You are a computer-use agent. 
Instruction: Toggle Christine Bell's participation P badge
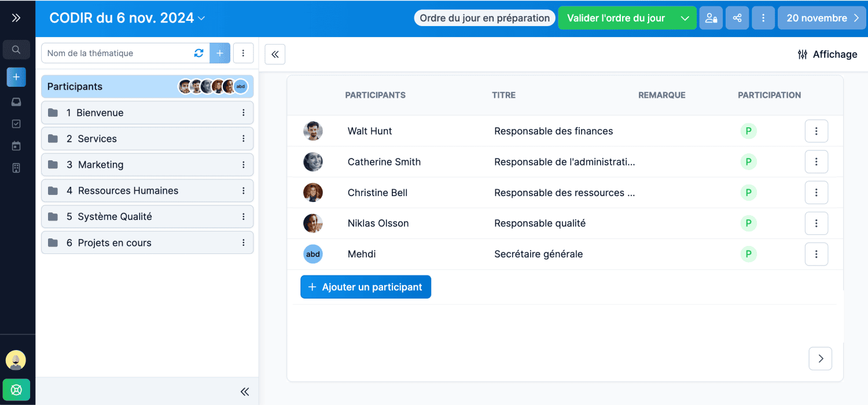tap(748, 193)
